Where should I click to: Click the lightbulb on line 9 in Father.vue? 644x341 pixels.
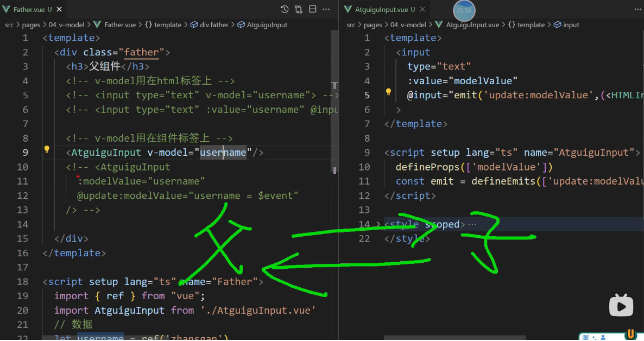(47, 149)
